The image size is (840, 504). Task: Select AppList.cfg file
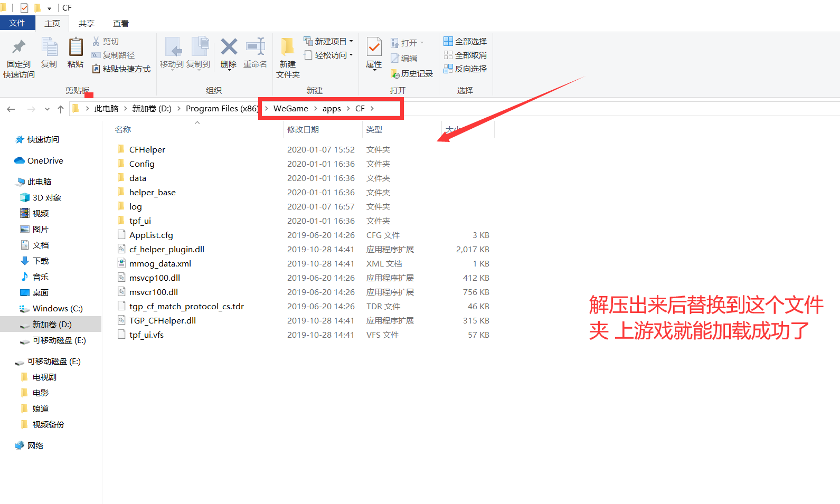[151, 235]
